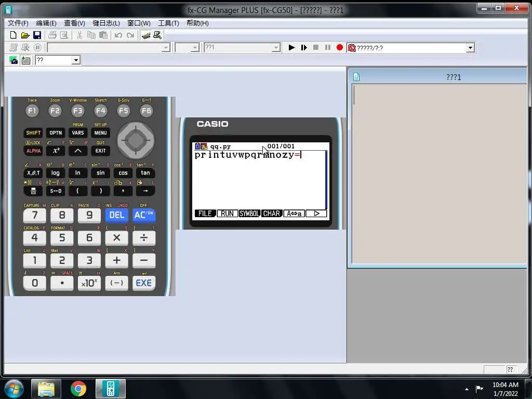Click the round pause icon in key log toolbar

click(37, 47)
